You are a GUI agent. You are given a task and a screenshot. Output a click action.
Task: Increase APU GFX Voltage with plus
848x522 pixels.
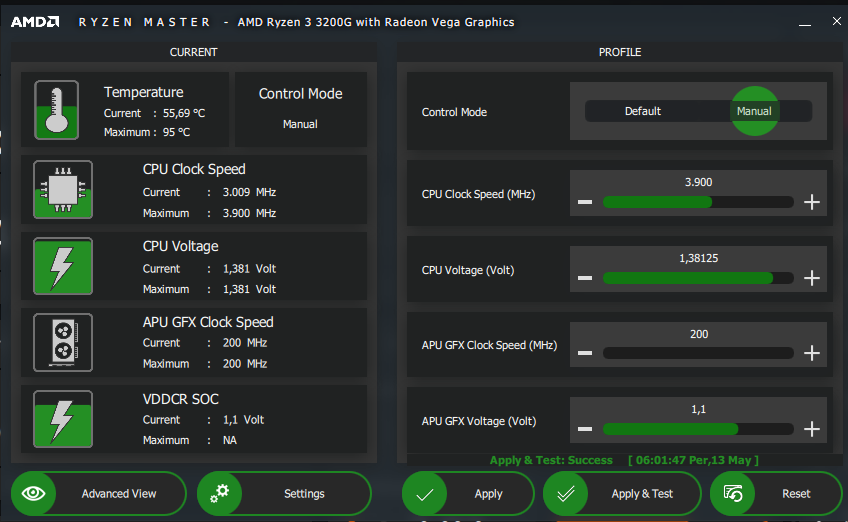812,429
